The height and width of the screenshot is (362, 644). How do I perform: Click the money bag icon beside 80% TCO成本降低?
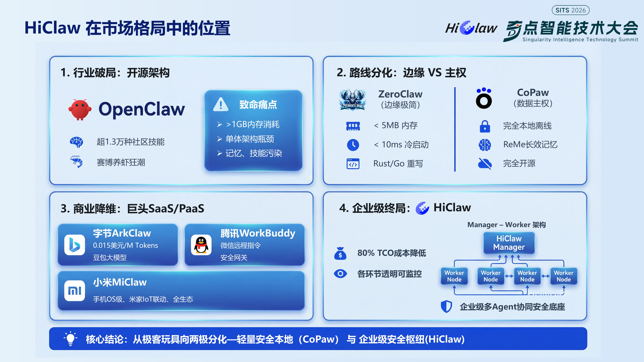click(340, 253)
